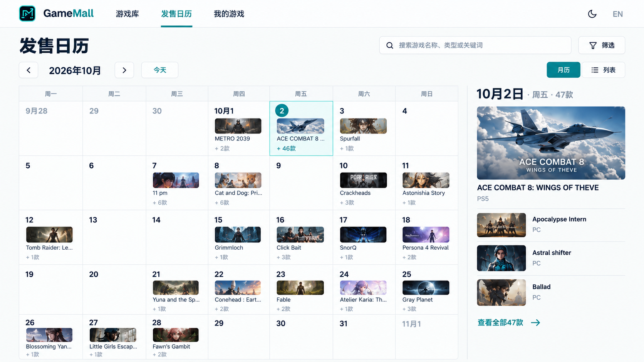This screenshot has width=644, height=362.
Task: Open Crackheads game thumbnail
Action: 363,180
